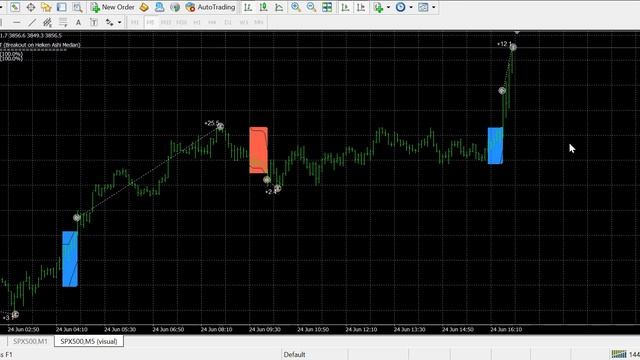Tile chart windows icon

327,7
